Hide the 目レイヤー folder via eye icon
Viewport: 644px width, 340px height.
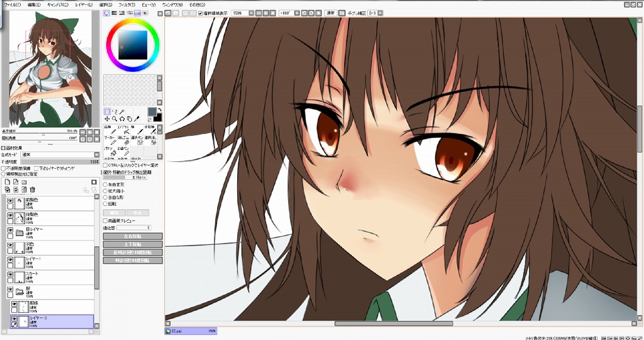click(10, 230)
